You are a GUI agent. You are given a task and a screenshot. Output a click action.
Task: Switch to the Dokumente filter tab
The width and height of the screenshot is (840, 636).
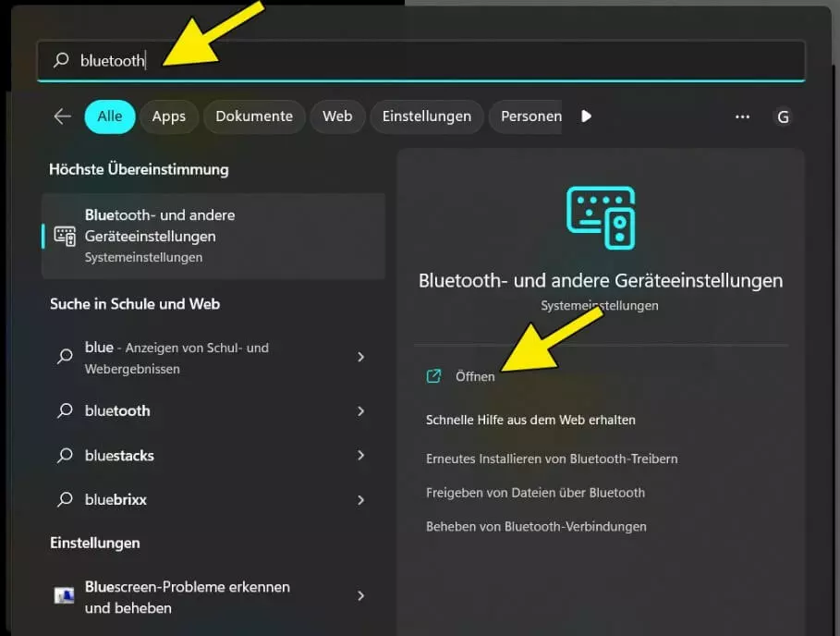coord(254,116)
